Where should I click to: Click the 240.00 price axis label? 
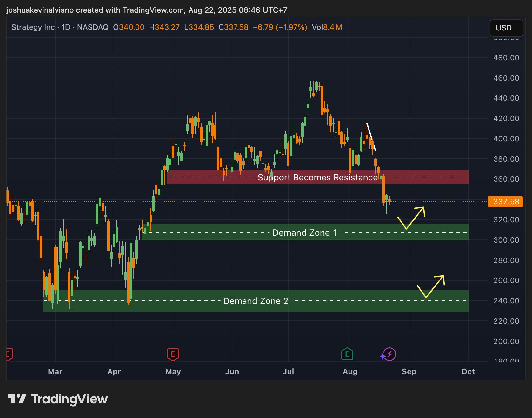(x=506, y=301)
